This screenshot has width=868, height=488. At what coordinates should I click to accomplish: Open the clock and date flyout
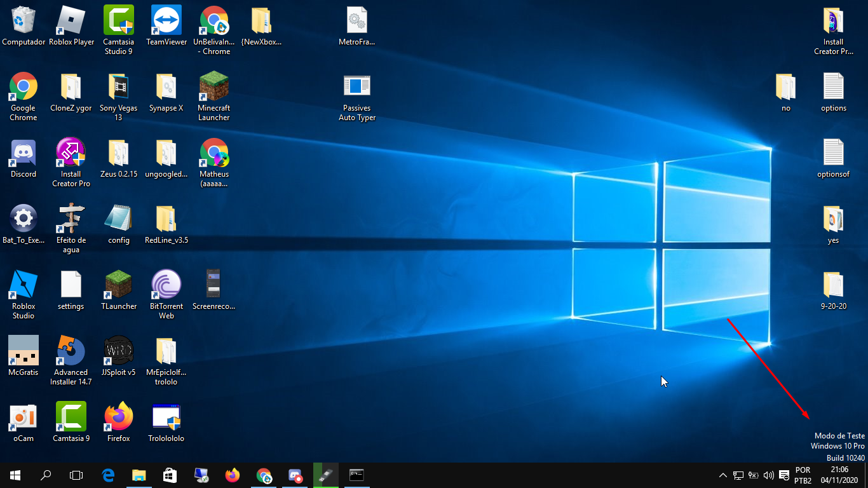coord(839,475)
